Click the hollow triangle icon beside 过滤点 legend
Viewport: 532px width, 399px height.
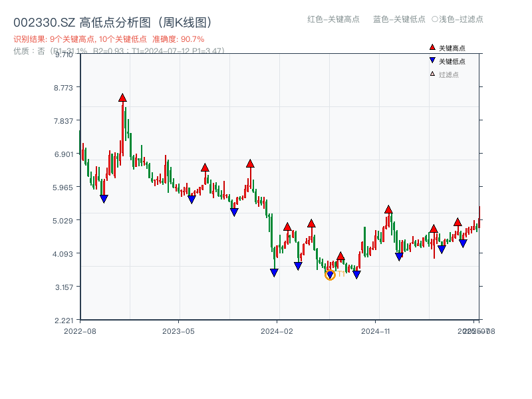click(432, 74)
